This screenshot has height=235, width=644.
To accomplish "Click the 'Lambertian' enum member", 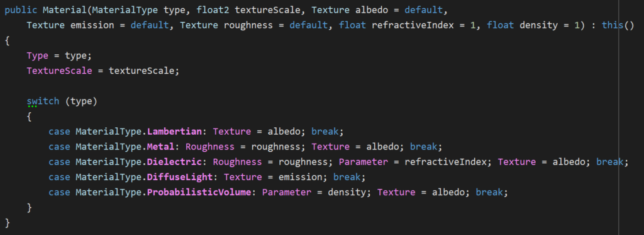I will [174, 132].
